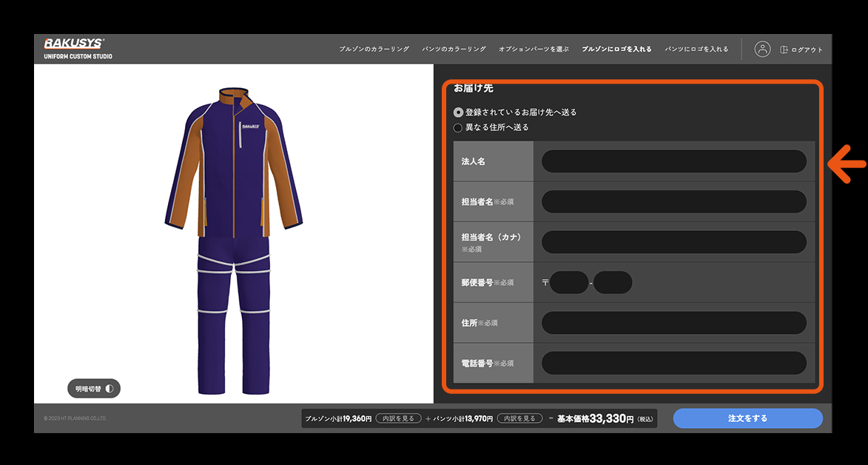The image size is (868, 465).
Task: Click the 3D uniform jacket preview
Action: (x=232, y=163)
